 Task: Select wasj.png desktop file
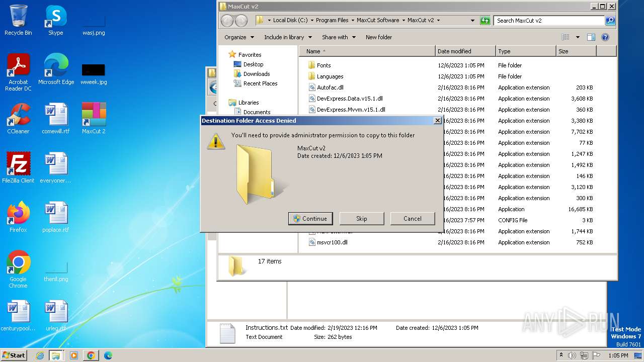94,25
